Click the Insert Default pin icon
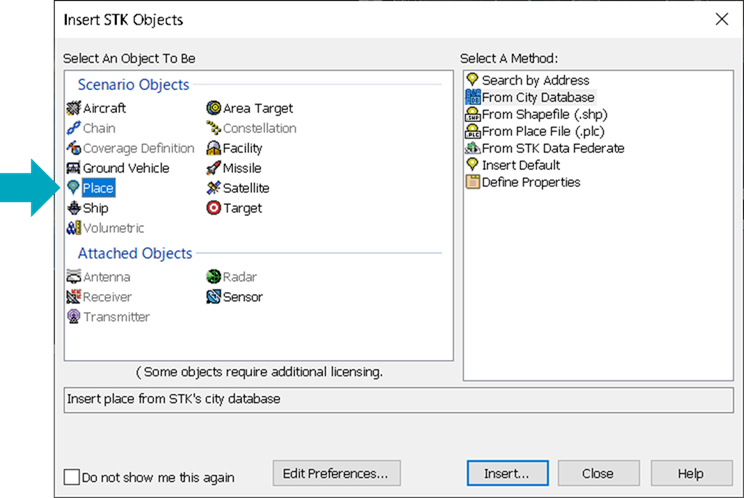The height and width of the screenshot is (498, 744). pyautogui.click(x=473, y=165)
